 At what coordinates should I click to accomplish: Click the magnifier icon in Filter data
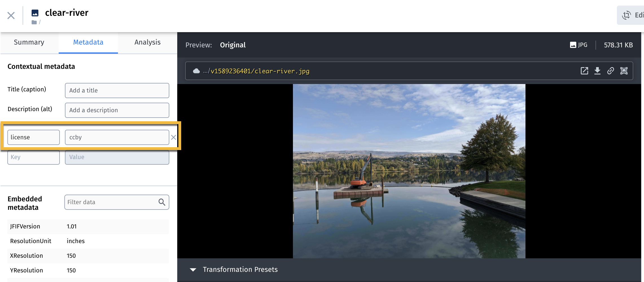click(x=162, y=202)
